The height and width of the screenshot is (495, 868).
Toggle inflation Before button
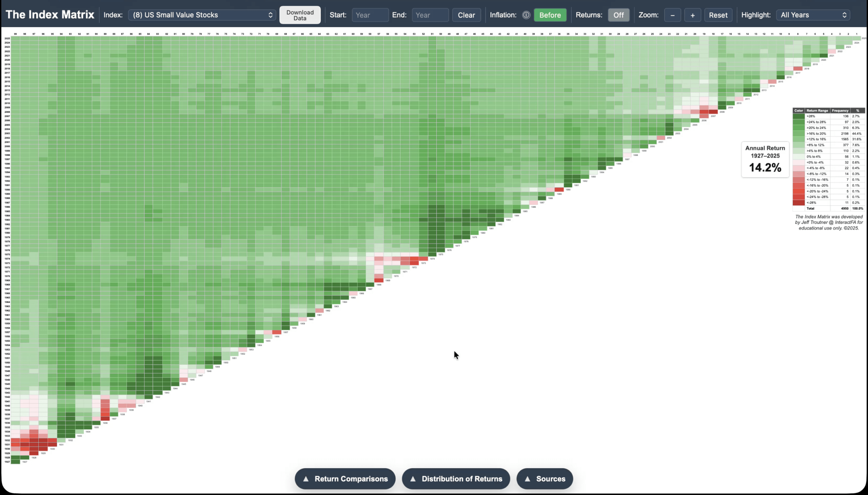550,15
